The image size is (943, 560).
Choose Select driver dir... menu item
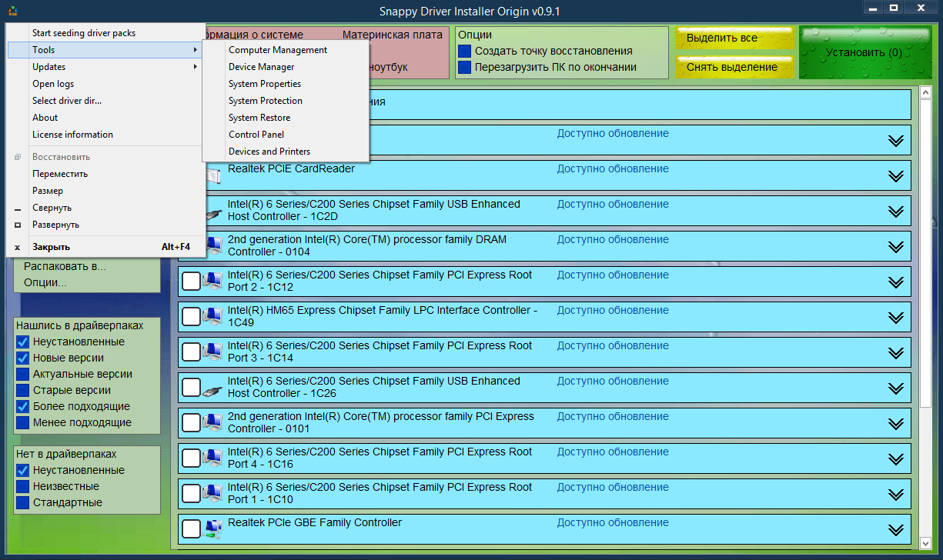[105, 101]
